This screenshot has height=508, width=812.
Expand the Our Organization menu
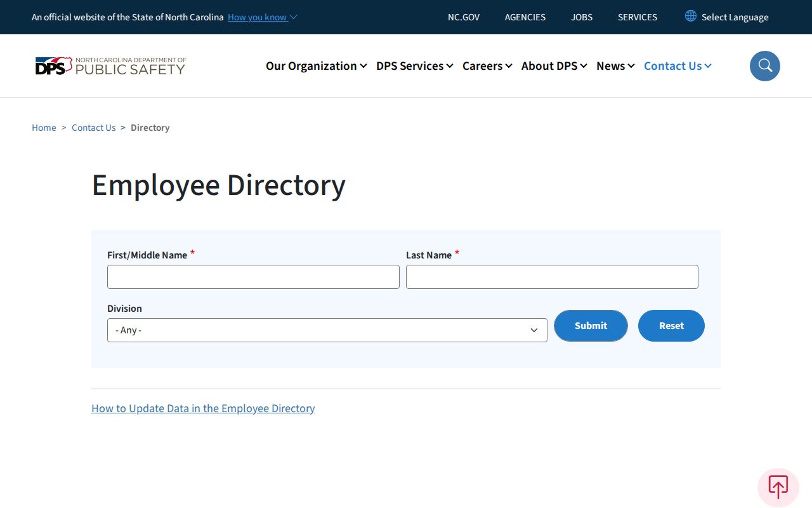tap(316, 66)
